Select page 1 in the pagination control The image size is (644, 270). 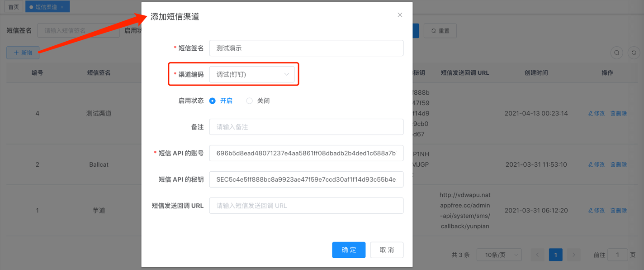[555, 255]
